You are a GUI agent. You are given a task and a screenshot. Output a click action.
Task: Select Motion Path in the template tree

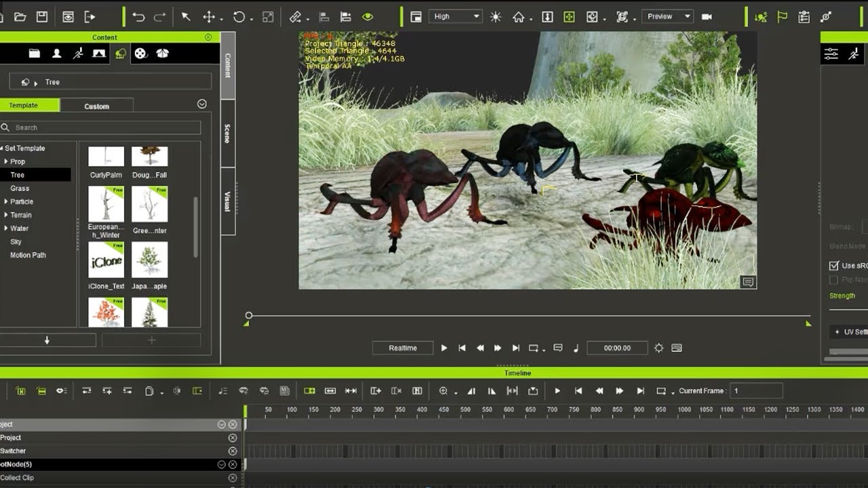tap(28, 255)
